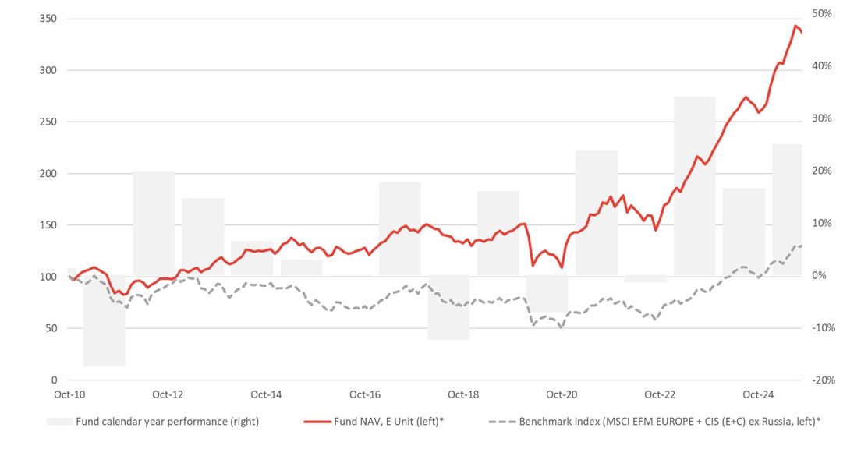Viewport: 868px width, 456px height.
Task: Click the peak of the red Fund NAV line
Action: coord(795,26)
